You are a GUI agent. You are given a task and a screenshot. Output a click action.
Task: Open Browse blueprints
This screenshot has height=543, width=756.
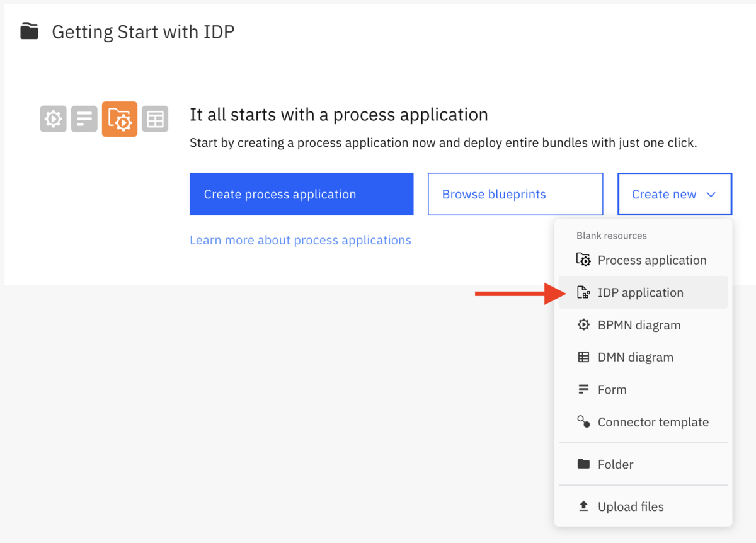tap(515, 194)
